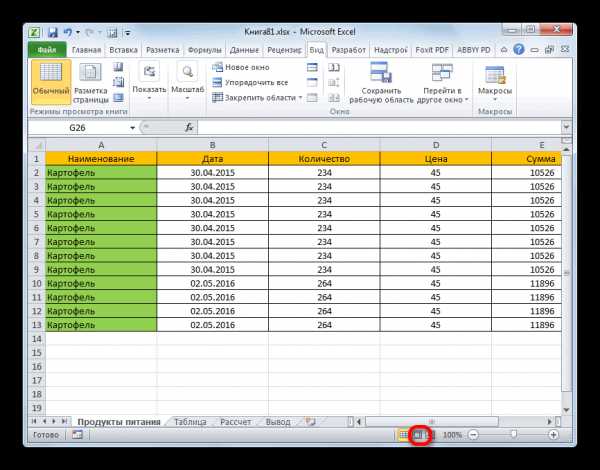
Task: Open the Файл tab
Action: 47,50
